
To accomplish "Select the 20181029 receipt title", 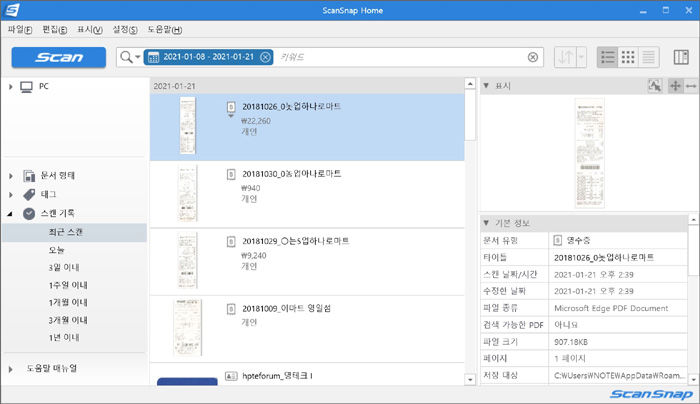I will point(296,241).
